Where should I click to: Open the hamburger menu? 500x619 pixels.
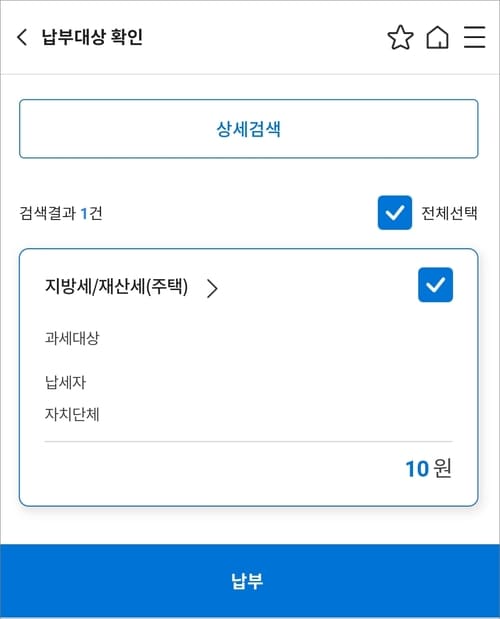pyautogui.click(x=474, y=37)
